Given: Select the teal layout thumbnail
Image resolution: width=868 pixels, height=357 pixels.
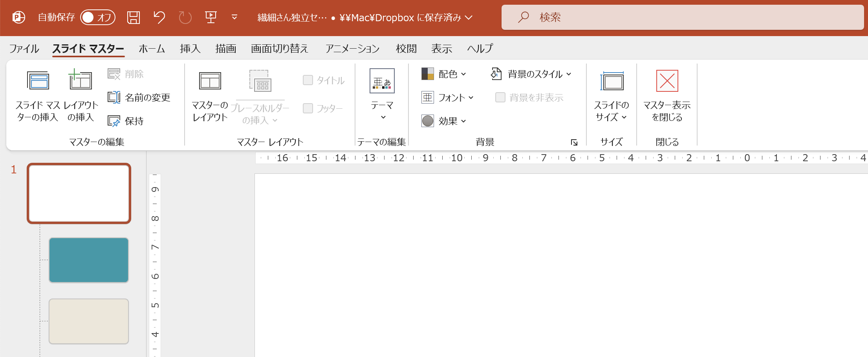Looking at the screenshot, I should pyautogui.click(x=89, y=260).
